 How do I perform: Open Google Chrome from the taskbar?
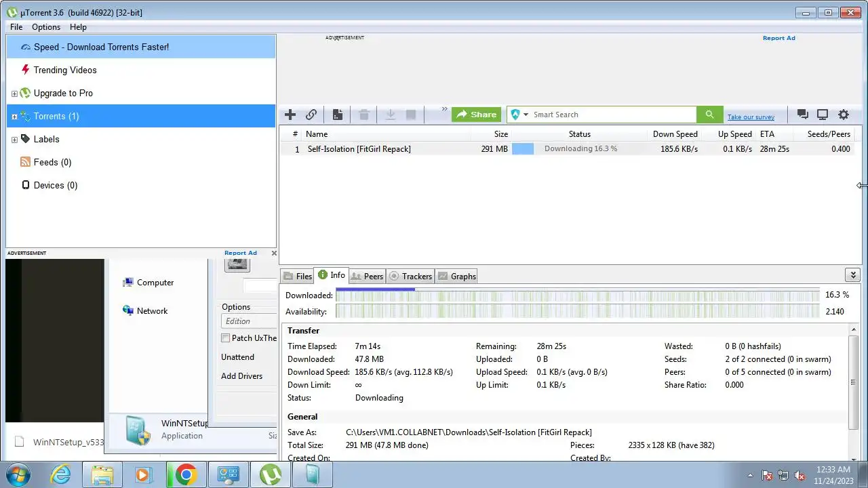(186, 474)
